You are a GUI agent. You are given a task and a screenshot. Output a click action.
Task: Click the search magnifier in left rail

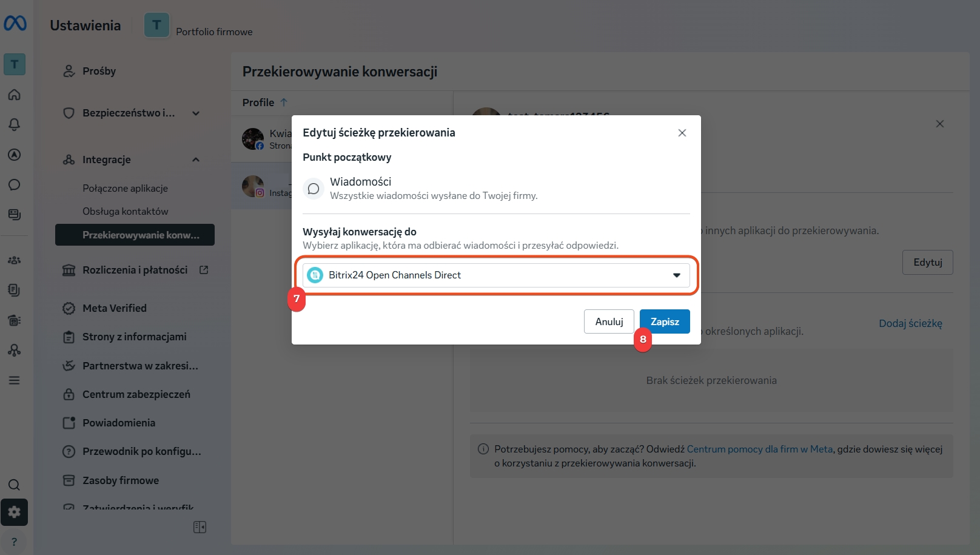tap(15, 485)
